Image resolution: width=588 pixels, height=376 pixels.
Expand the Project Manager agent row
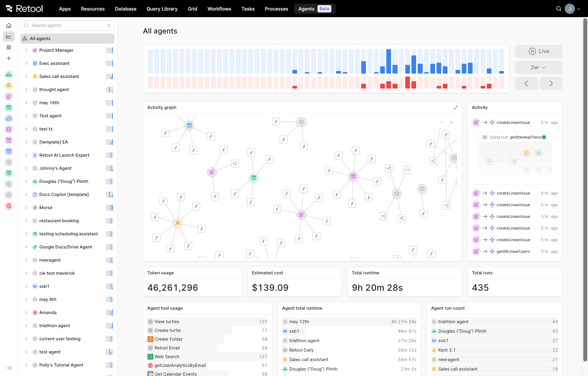[x=26, y=50]
